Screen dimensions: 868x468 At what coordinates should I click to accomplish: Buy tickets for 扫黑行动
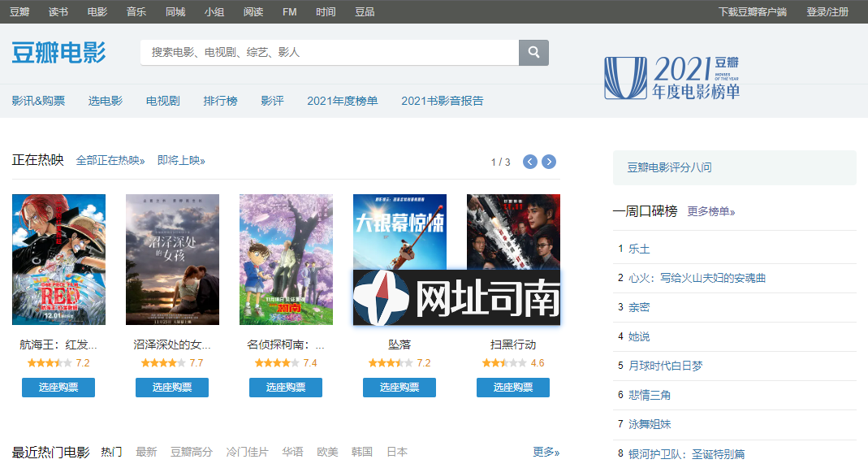click(x=513, y=388)
